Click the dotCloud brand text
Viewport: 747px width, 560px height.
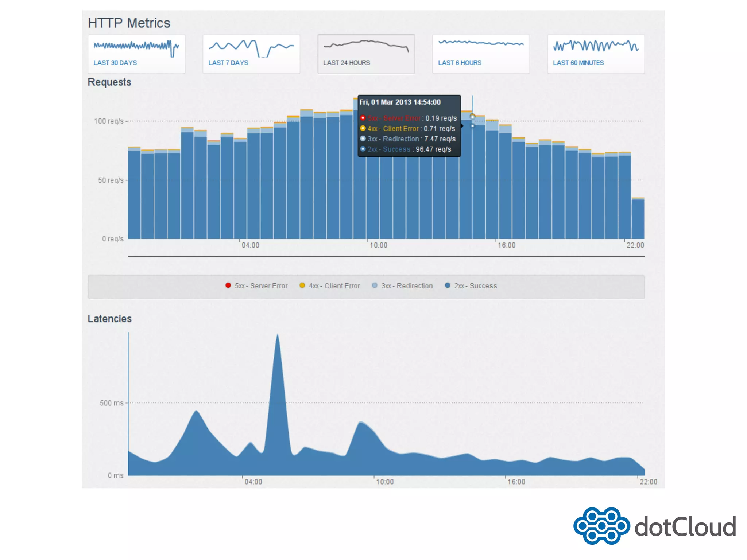(x=685, y=527)
